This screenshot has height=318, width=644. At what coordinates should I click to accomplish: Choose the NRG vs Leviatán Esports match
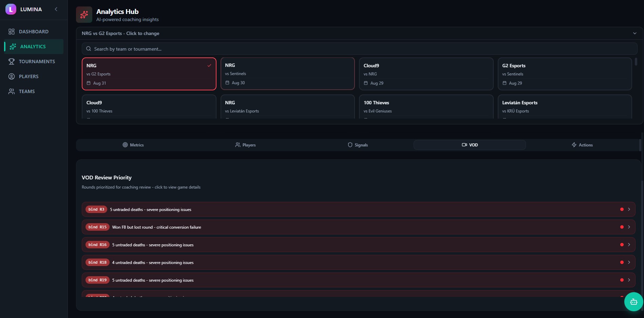(288, 107)
